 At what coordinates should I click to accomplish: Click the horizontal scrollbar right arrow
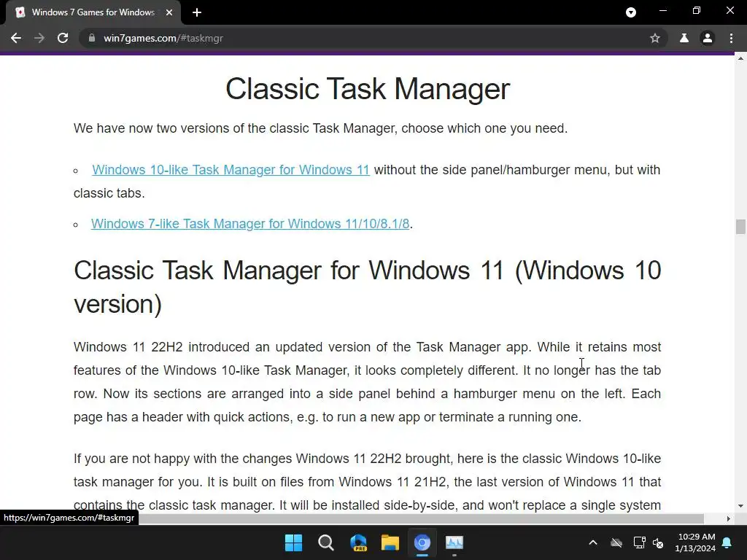tap(729, 518)
